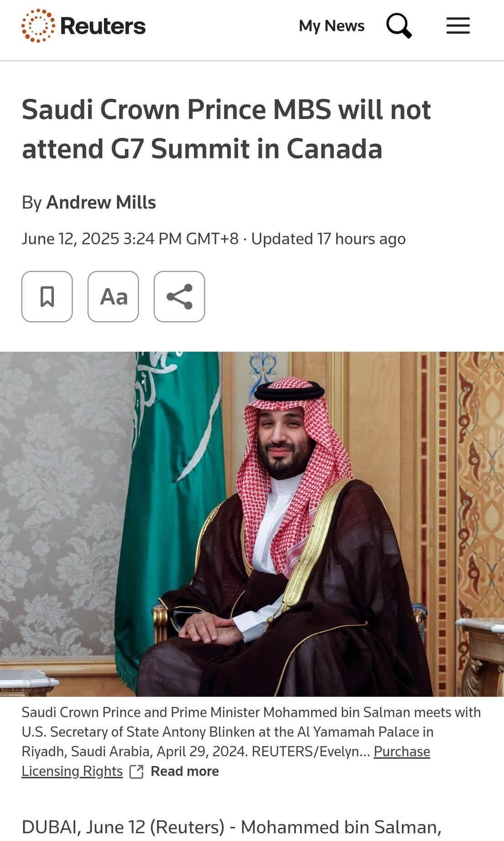Expand caption with Read more
This screenshot has width=504, height=841.
[185, 771]
